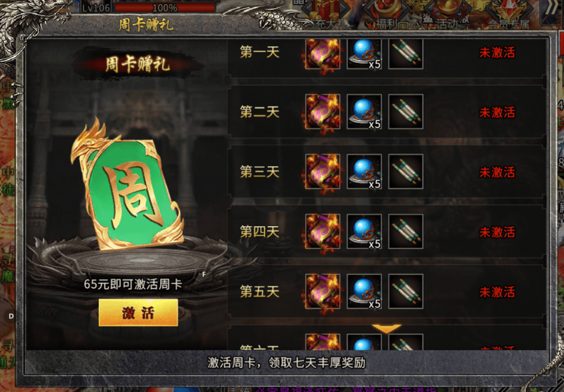Click 未激活 status on 第一天 row
This screenshot has width=564, height=392.
pyautogui.click(x=497, y=52)
